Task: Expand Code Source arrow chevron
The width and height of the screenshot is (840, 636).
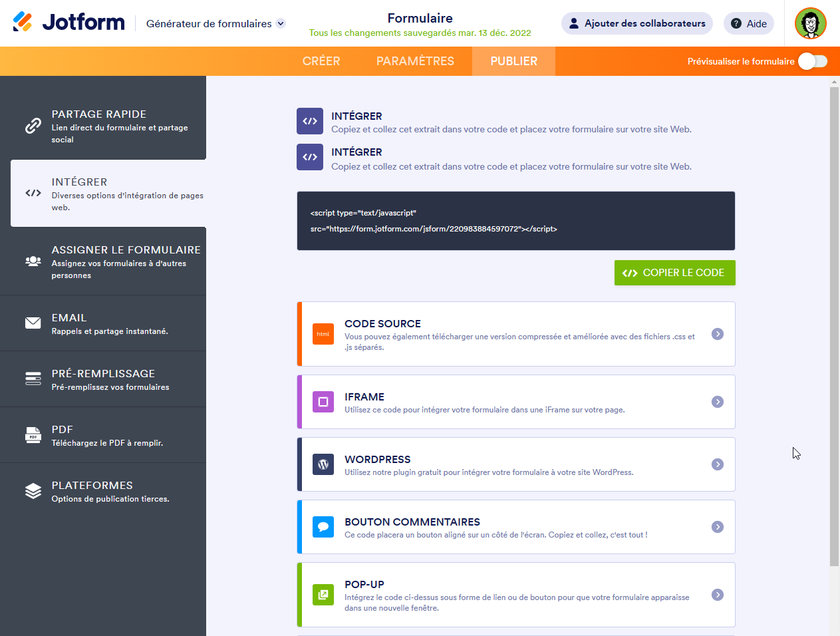Action: pos(718,334)
